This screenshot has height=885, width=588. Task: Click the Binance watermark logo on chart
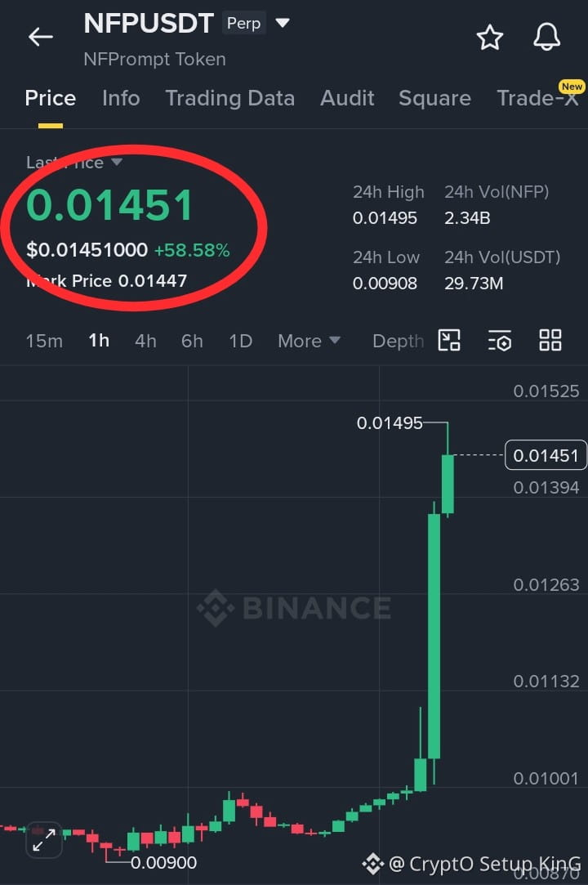(294, 608)
